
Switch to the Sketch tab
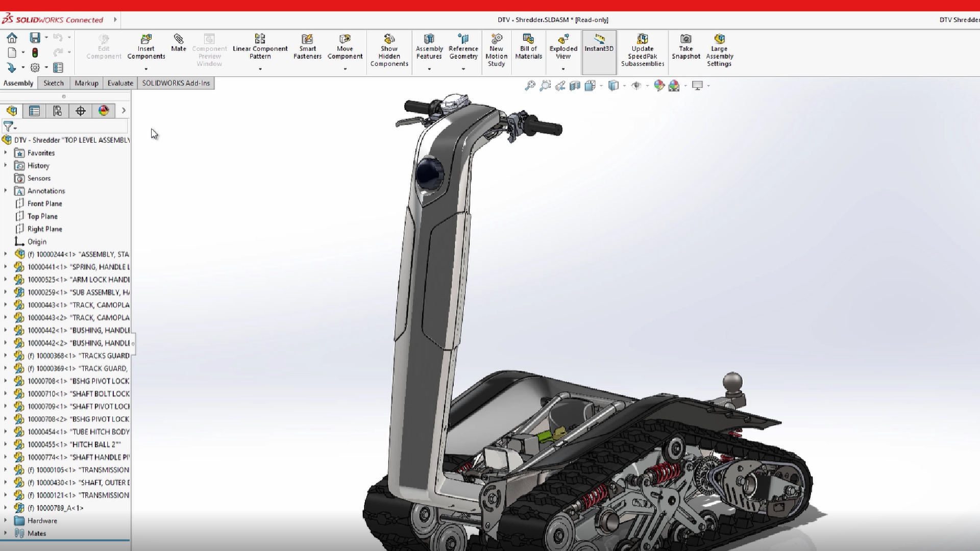point(54,83)
